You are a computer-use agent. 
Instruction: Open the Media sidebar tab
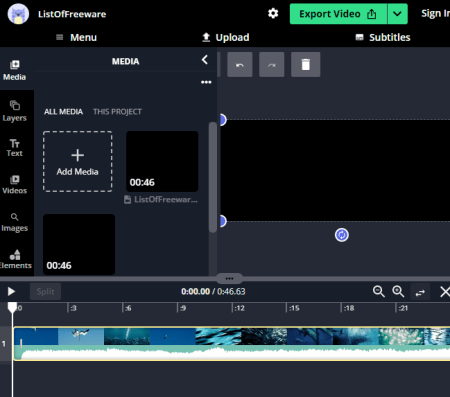(x=15, y=70)
